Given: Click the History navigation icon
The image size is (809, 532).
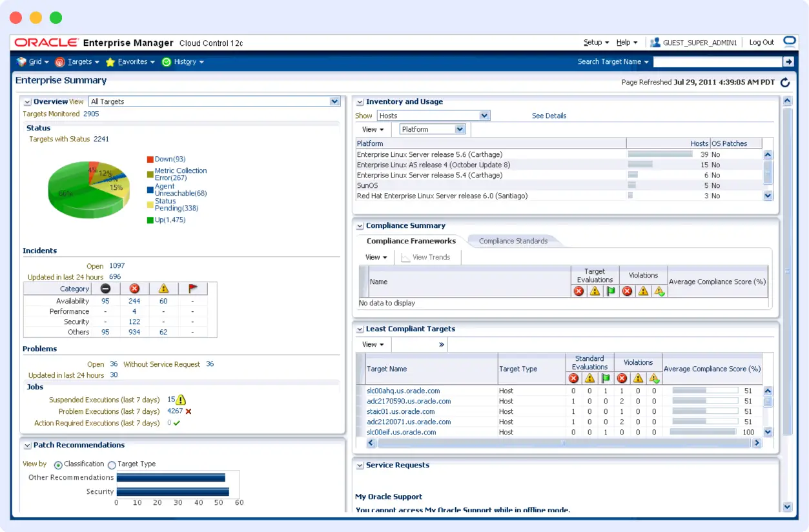Looking at the screenshot, I should pos(166,61).
